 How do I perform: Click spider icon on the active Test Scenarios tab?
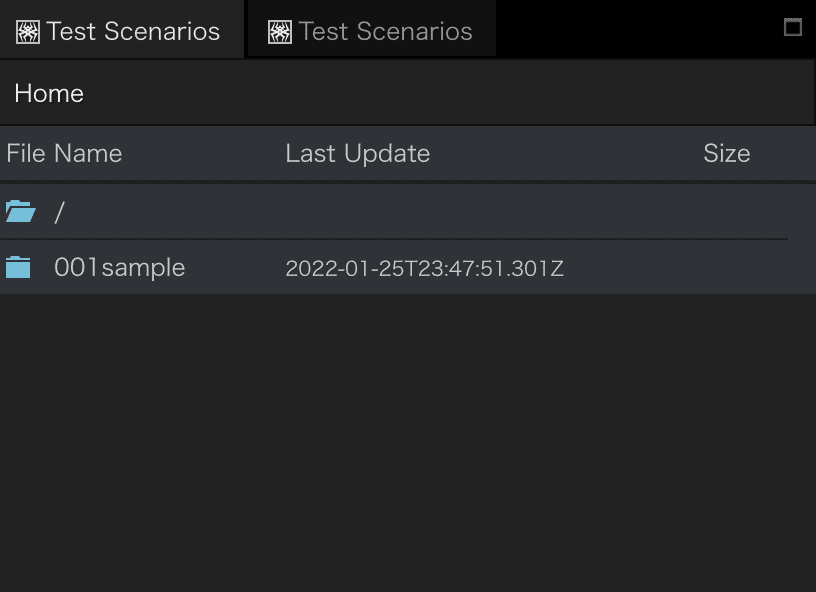(x=28, y=32)
